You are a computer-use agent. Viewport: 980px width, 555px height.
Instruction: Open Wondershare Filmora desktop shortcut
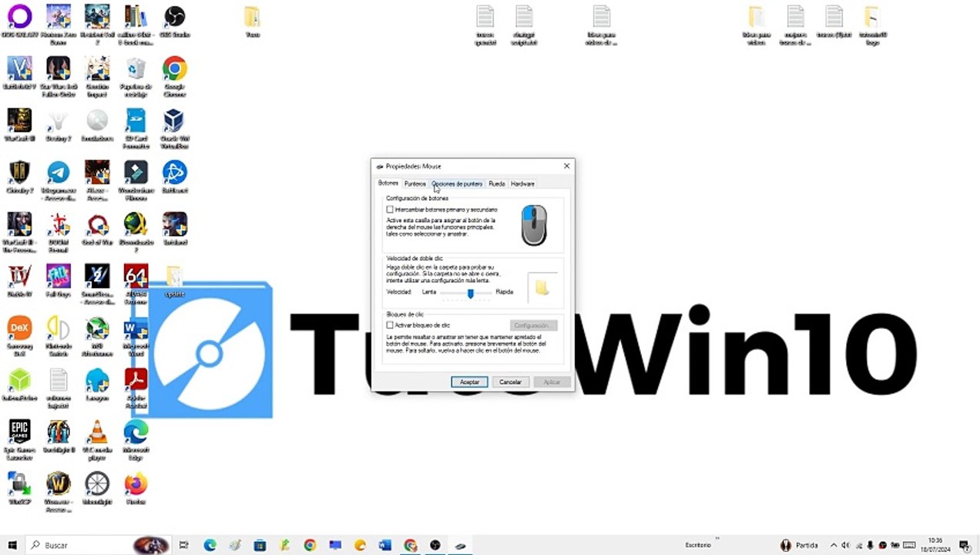pyautogui.click(x=136, y=181)
